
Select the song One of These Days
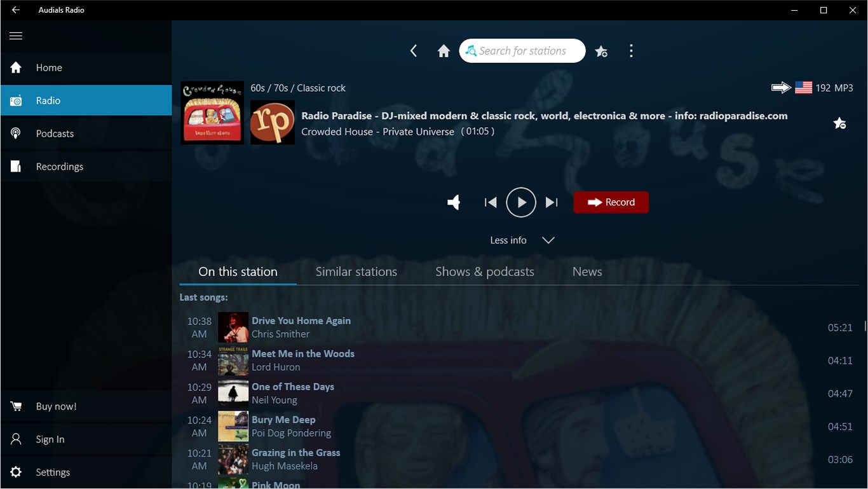click(293, 387)
